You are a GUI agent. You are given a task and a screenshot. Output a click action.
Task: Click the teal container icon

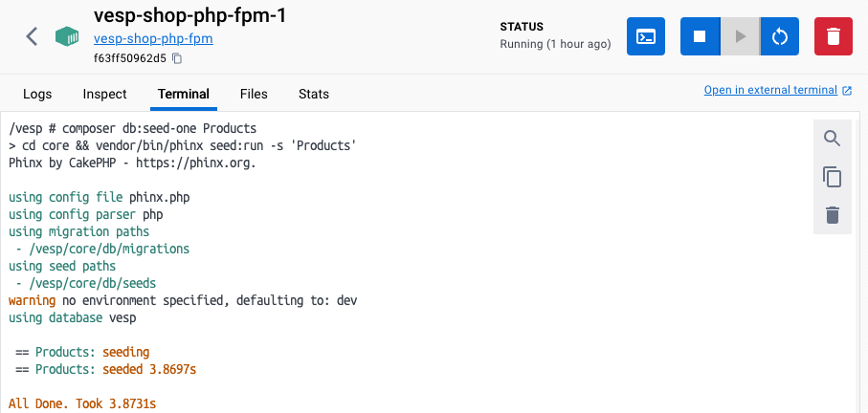click(x=67, y=36)
